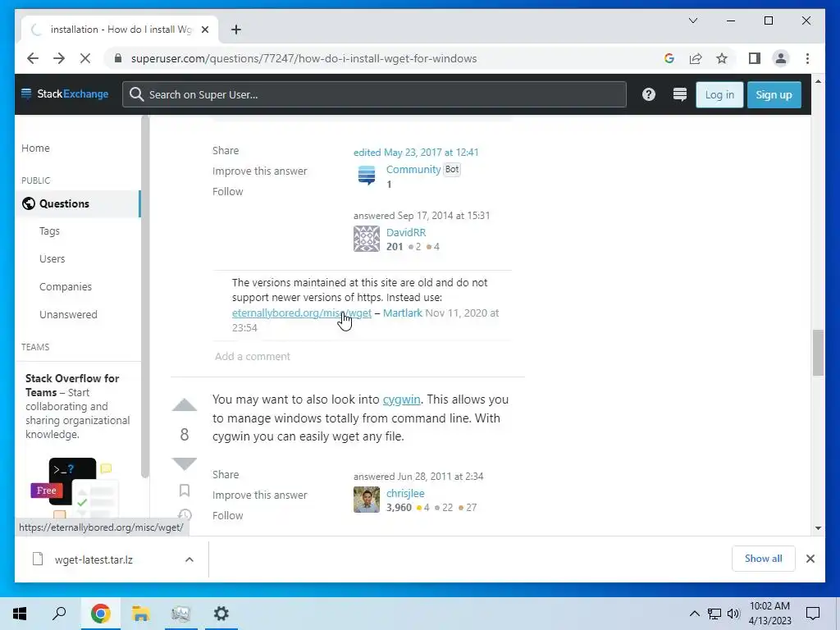The height and width of the screenshot is (630, 840).
Task: Follow the cygwin answer
Action: (228, 515)
